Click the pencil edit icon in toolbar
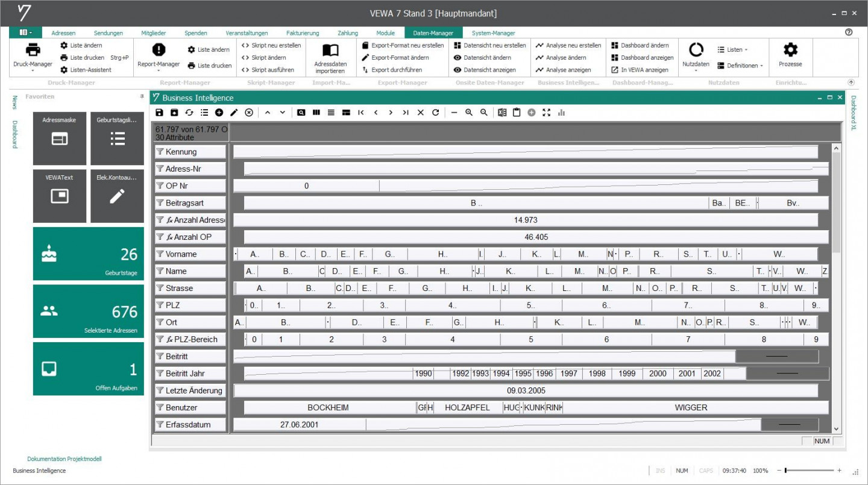This screenshot has width=868, height=485. point(234,112)
